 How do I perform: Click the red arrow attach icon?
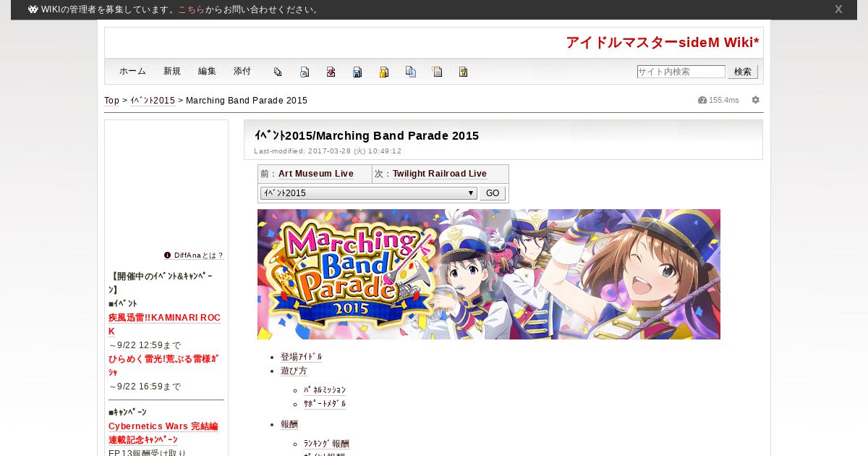click(331, 72)
